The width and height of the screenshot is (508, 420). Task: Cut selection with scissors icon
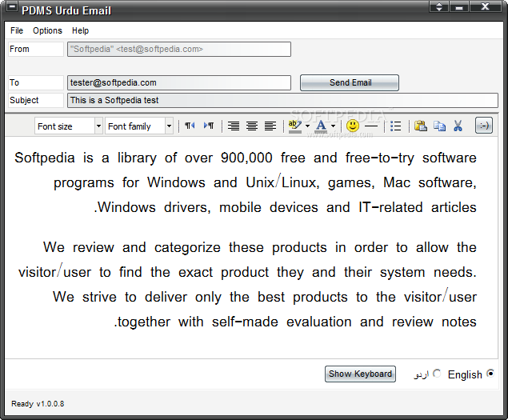pyautogui.click(x=458, y=126)
